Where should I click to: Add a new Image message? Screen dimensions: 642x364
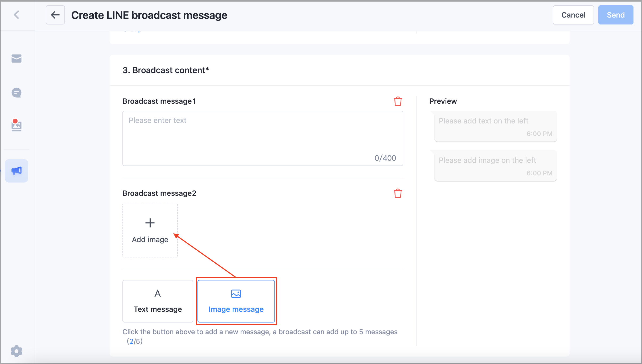point(236,301)
